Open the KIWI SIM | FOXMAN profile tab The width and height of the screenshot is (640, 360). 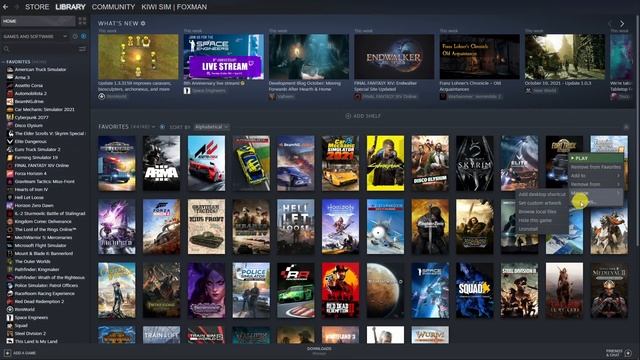tap(174, 7)
